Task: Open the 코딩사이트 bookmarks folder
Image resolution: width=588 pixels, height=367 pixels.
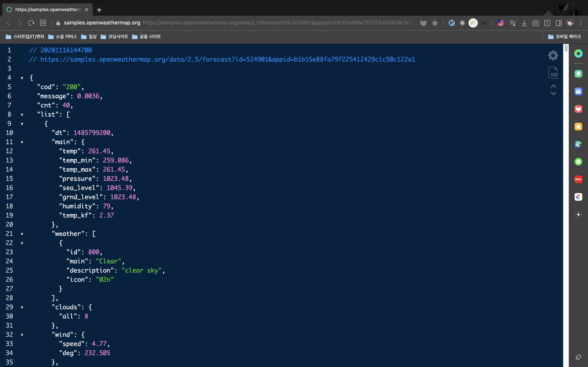Action: coord(114,37)
